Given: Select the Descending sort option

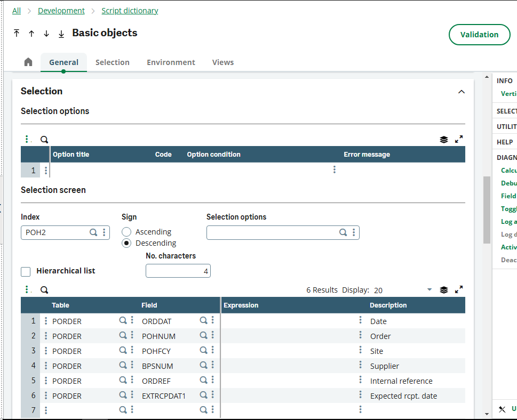Looking at the screenshot, I should 126,243.
